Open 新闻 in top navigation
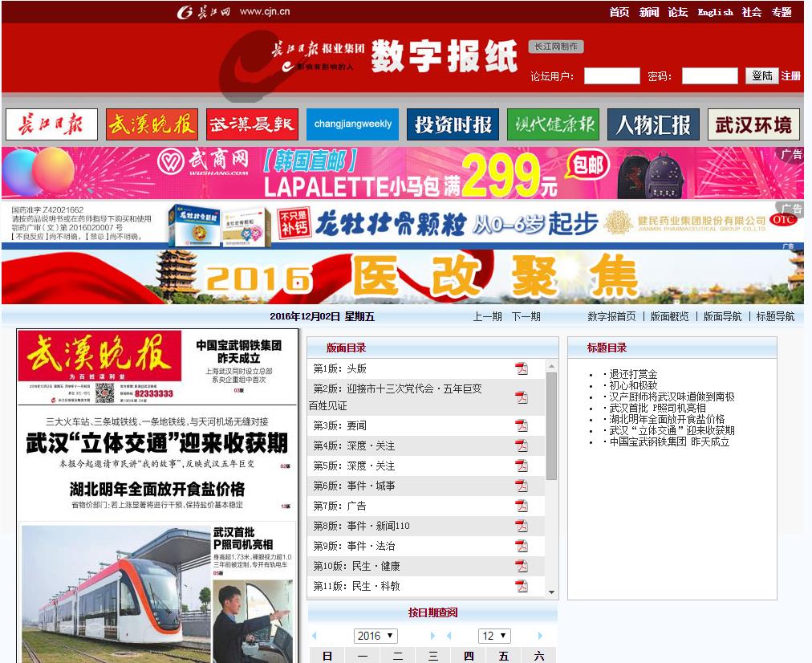 649,12
